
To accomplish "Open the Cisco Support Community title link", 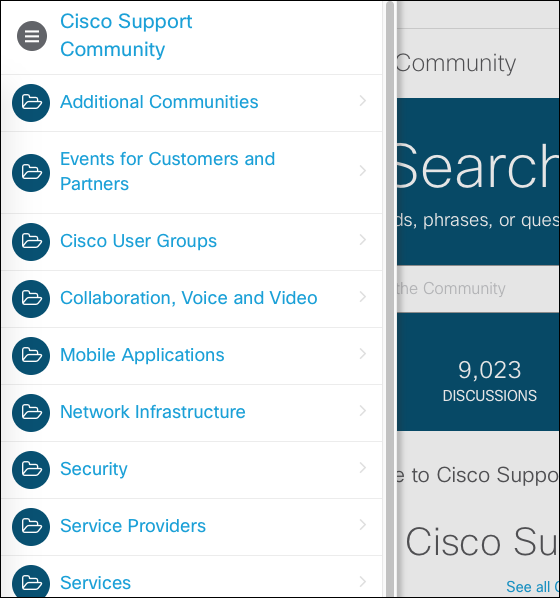I will coord(126,35).
